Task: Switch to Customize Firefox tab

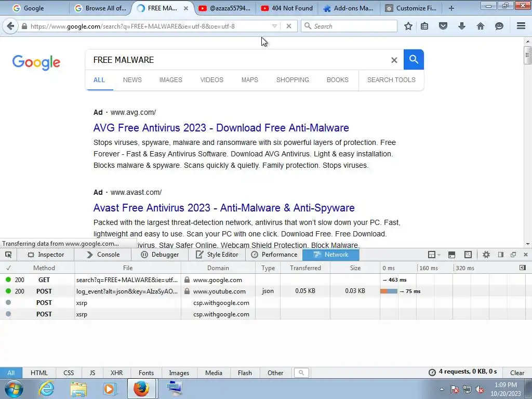Action: point(411,8)
